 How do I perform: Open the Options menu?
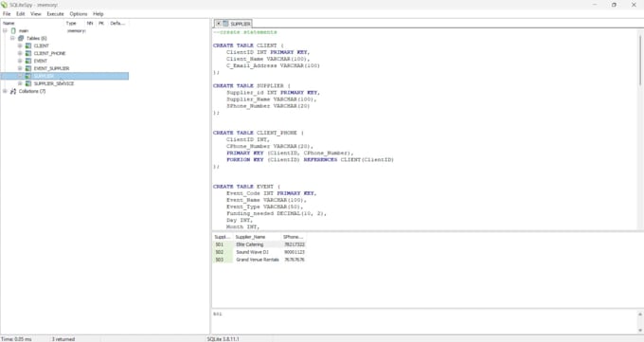click(79, 13)
